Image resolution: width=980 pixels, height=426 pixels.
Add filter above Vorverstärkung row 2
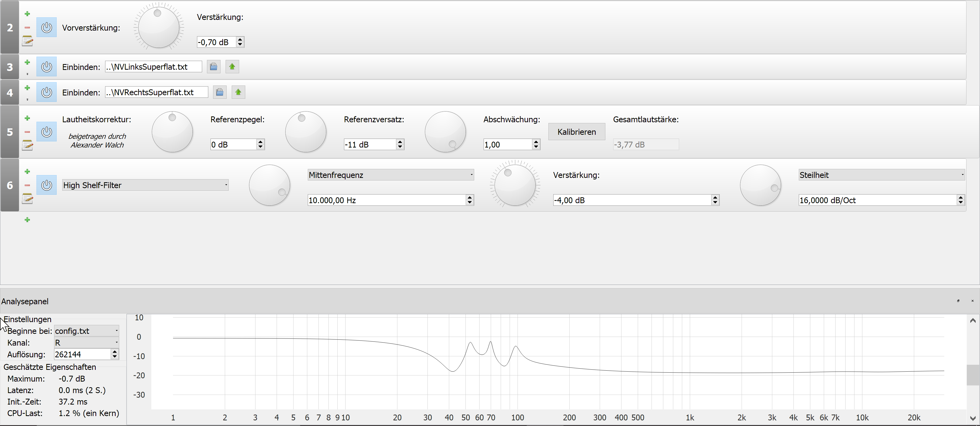(x=27, y=14)
